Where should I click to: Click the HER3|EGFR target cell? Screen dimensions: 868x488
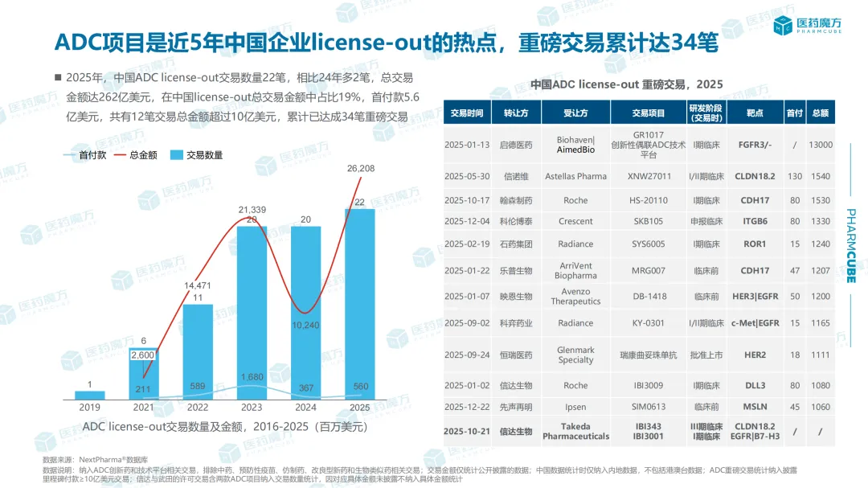[755, 297]
